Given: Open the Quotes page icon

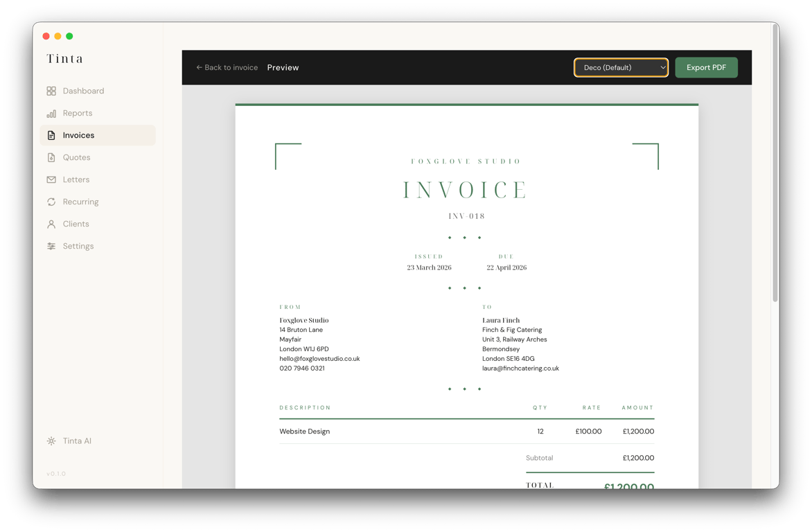Looking at the screenshot, I should pyautogui.click(x=50, y=157).
